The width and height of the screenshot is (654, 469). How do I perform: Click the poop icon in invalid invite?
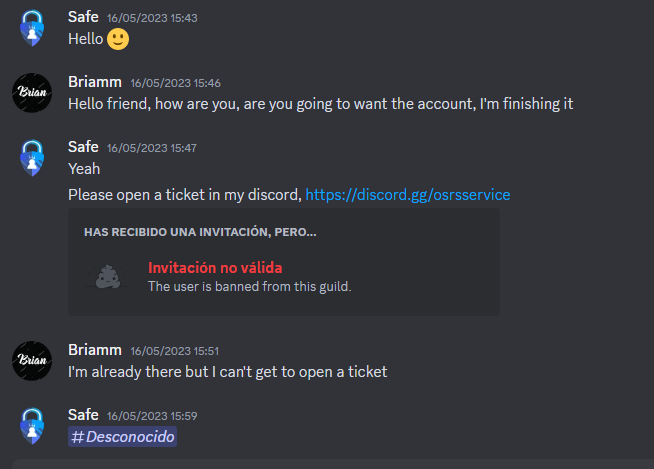(108, 277)
